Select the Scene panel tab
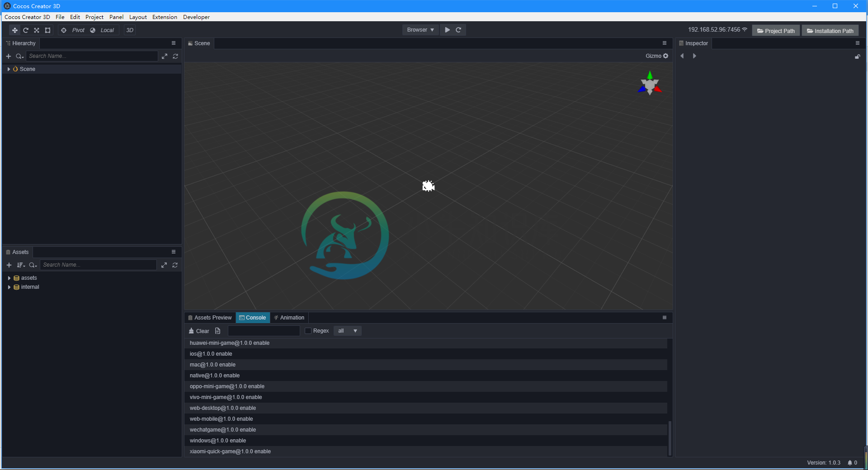The width and height of the screenshot is (868, 470). (x=199, y=43)
